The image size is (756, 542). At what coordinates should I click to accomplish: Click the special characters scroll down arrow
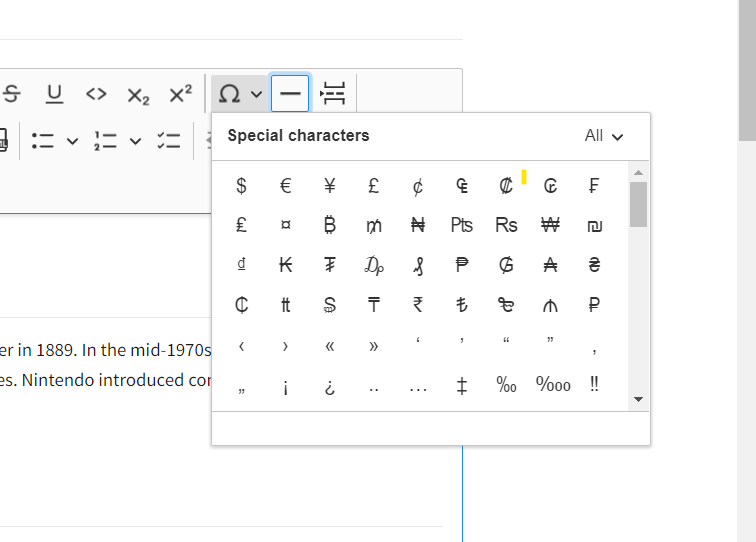coord(638,399)
